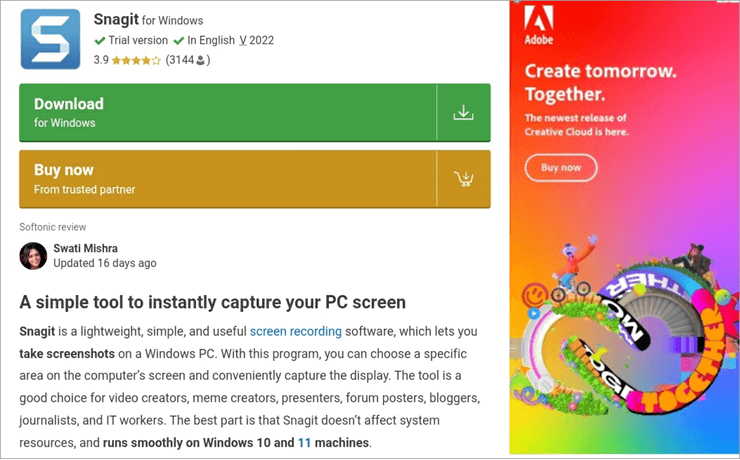Click the Trial version checkmark
This screenshot has width=740, height=460.
[99, 41]
